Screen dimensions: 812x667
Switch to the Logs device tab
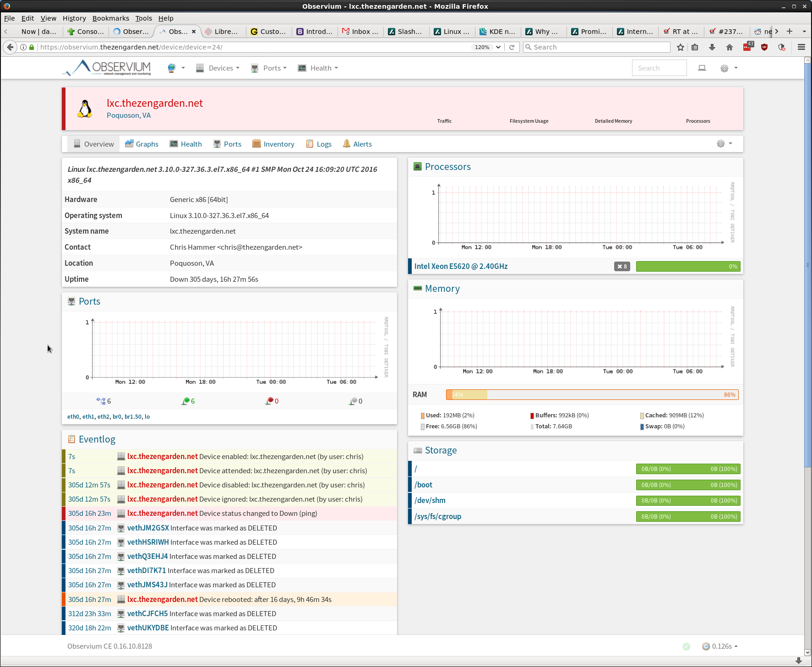[319, 144]
